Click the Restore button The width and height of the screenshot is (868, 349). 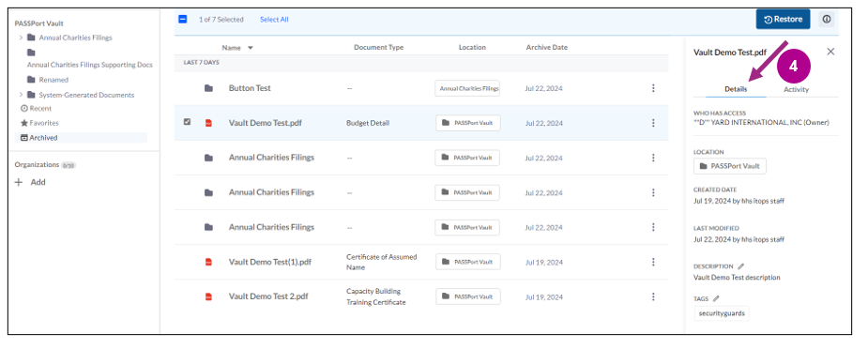coord(783,20)
